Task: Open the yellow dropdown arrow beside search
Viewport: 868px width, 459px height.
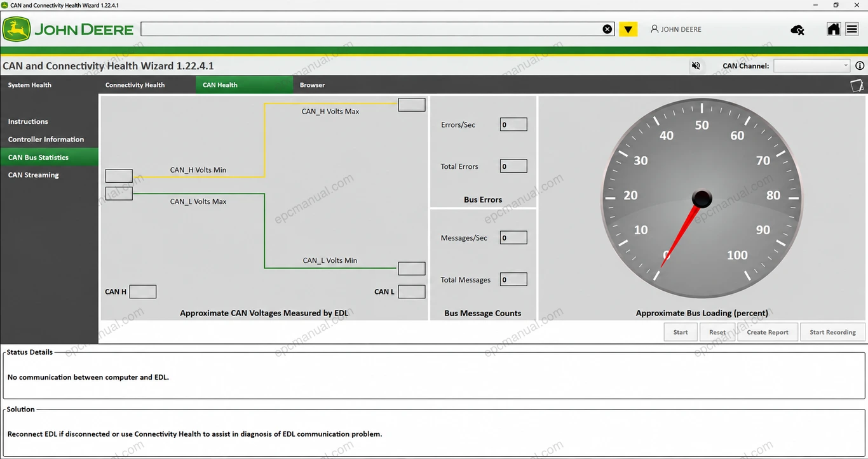Action: click(628, 29)
